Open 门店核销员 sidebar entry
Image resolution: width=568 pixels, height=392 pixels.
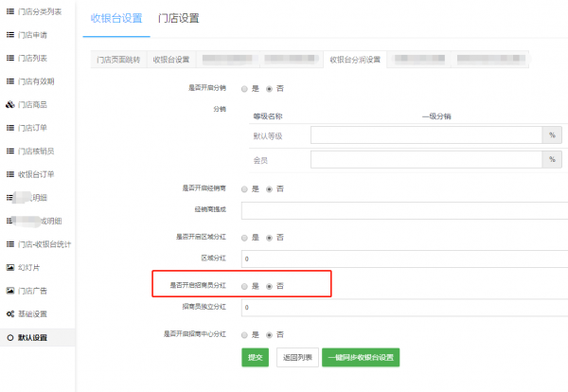pos(37,151)
